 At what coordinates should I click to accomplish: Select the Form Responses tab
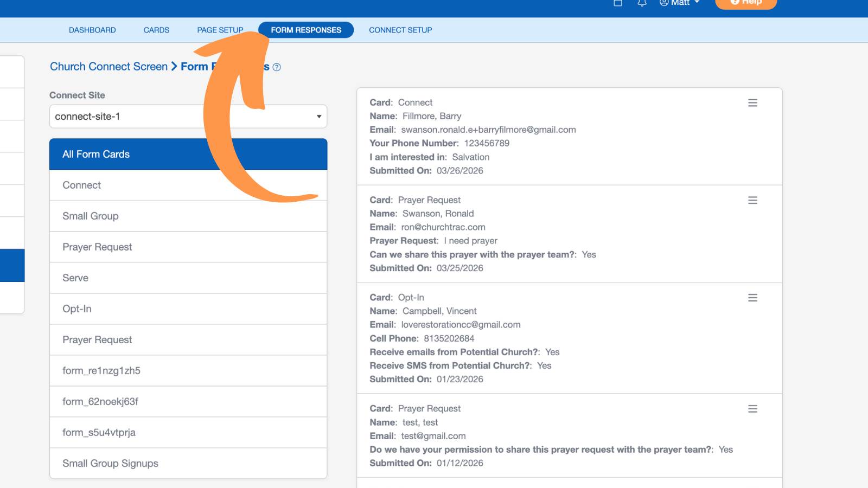click(306, 30)
